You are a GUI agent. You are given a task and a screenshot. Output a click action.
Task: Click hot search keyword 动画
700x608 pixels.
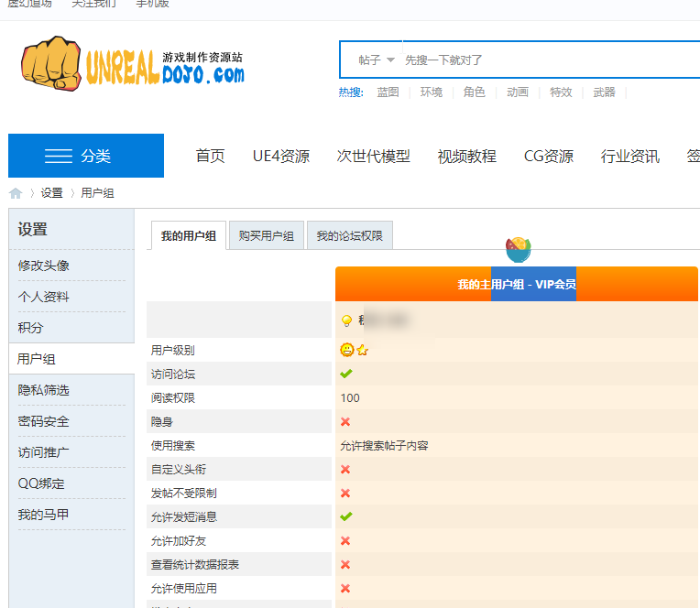pos(518,92)
